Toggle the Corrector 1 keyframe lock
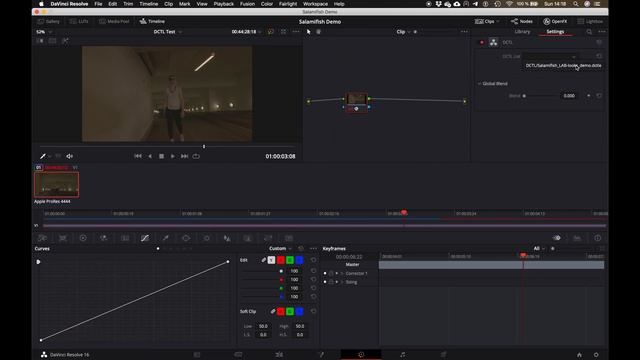The image size is (640, 360). click(331, 273)
